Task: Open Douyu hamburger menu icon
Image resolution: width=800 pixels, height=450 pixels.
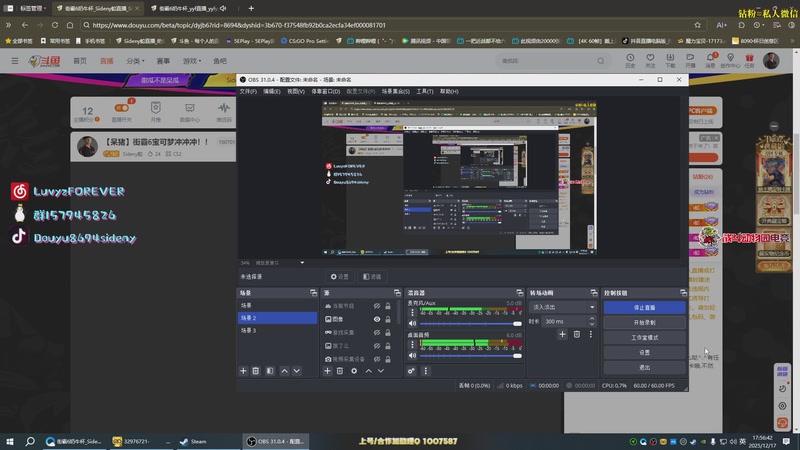Action: tap(15, 61)
